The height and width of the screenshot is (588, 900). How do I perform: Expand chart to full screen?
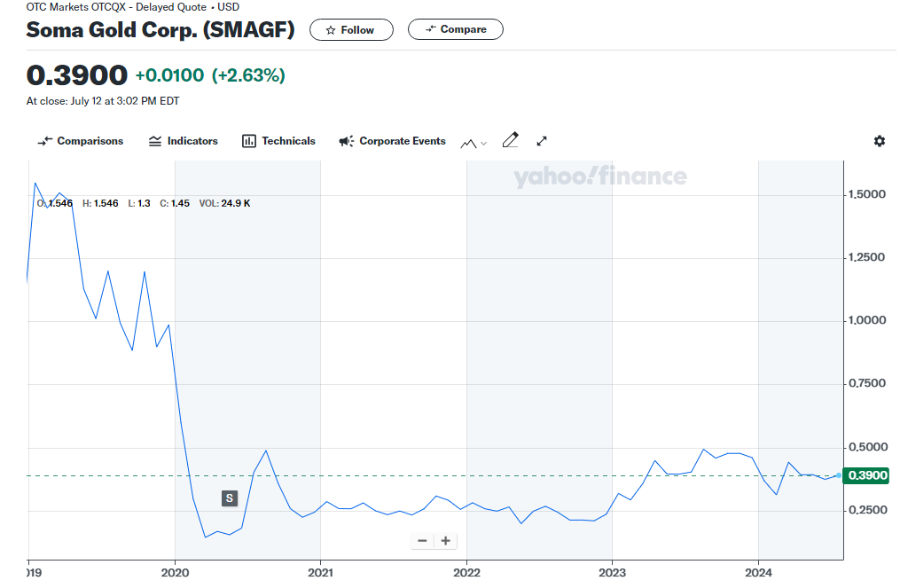[x=541, y=141]
